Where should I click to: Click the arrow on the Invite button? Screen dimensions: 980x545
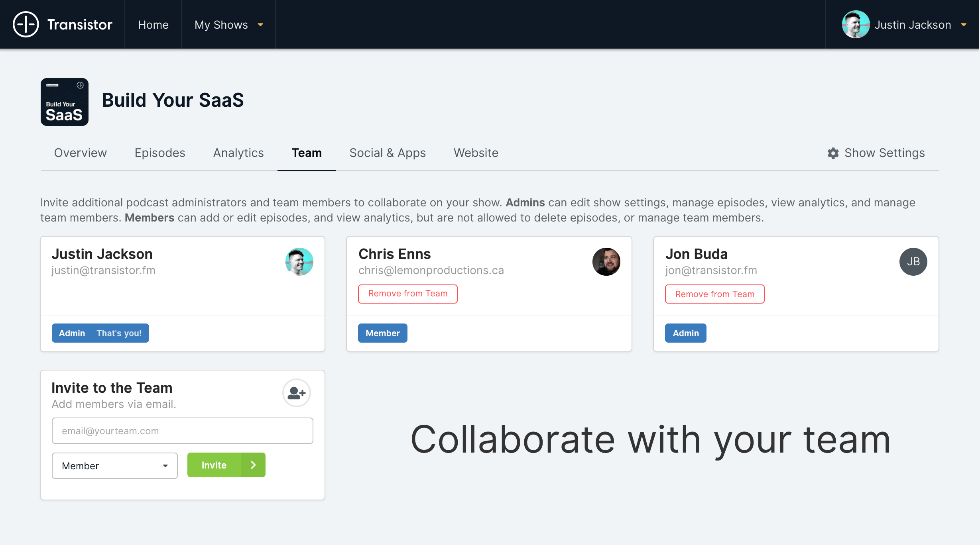[x=253, y=465]
